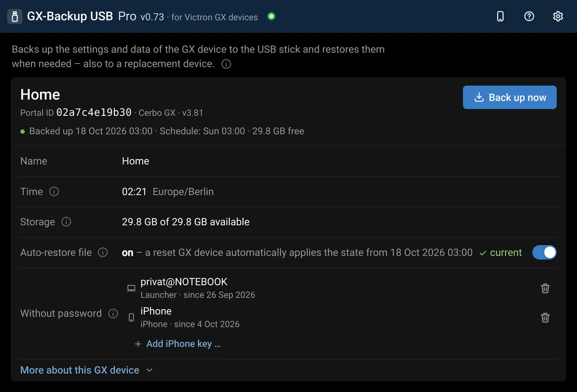Click the Back up now button
The image size is (577, 392).
tap(510, 97)
